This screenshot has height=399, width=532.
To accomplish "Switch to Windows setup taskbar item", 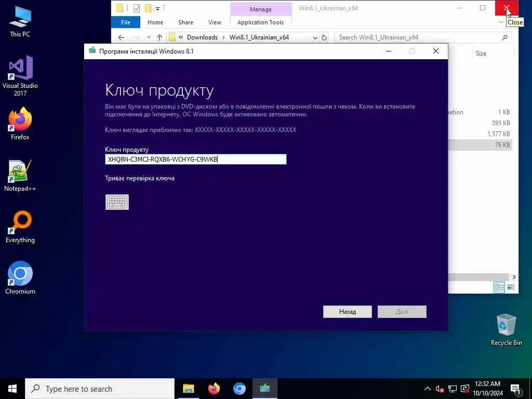I will point(264,389).
